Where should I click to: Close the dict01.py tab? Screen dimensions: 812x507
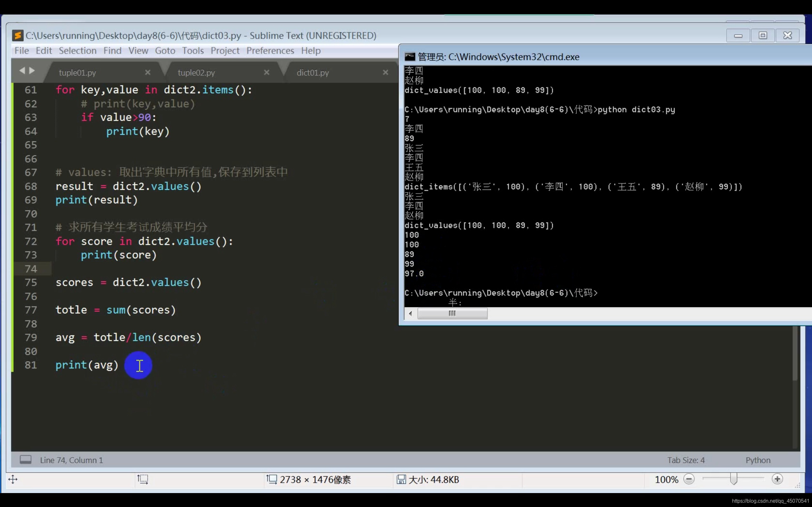click(x=385, y=73)
